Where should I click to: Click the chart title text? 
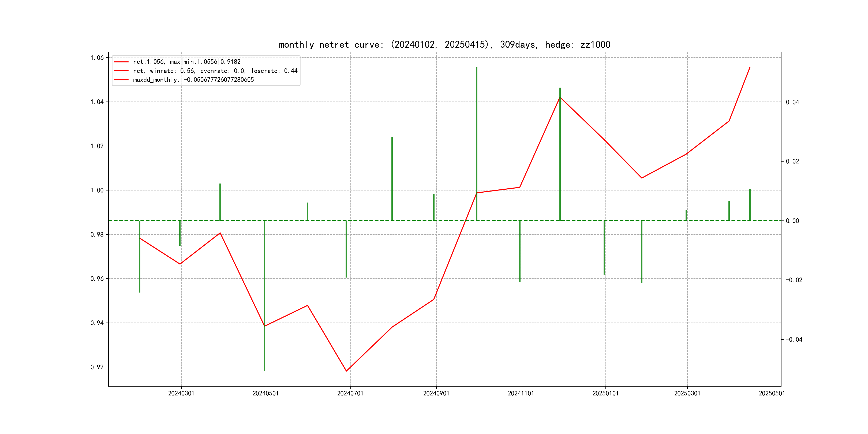[444, 44]
